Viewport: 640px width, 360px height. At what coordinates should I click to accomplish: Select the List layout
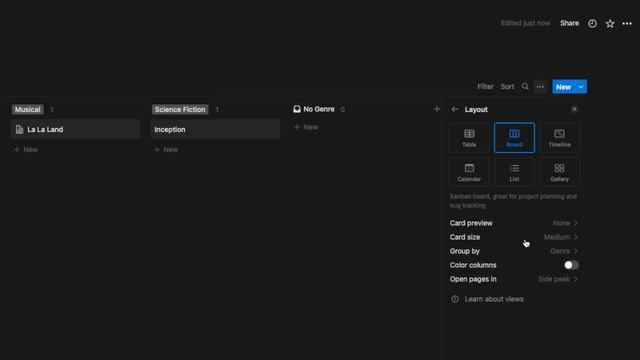514,173
